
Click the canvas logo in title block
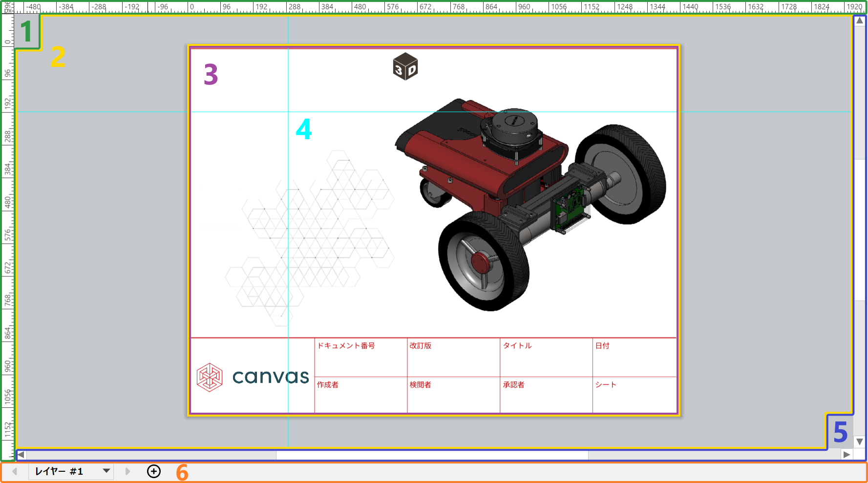[x=253, y=377]
